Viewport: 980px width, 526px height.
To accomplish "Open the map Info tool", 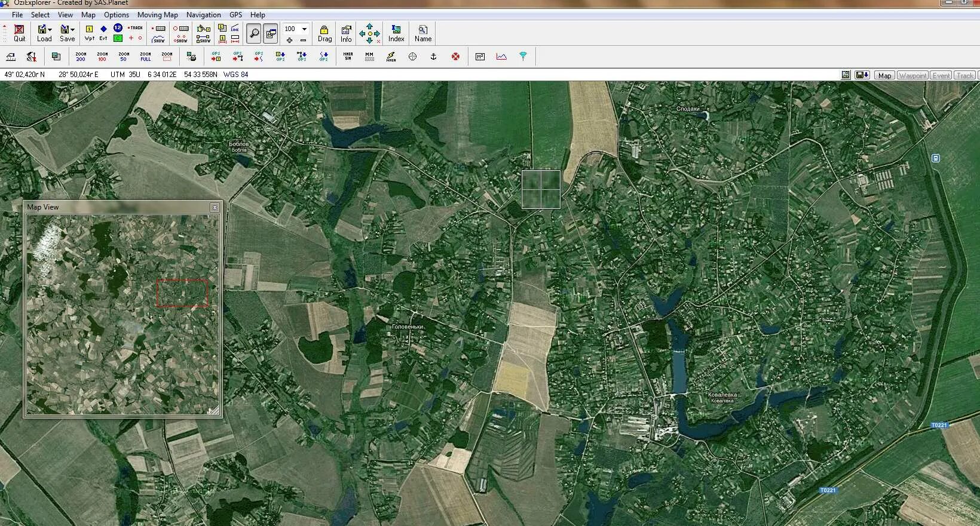I will (346, 33).
